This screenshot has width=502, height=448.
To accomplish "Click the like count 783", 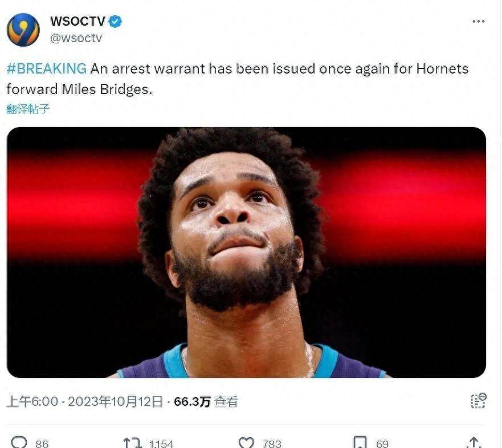I will coord(272,444).
